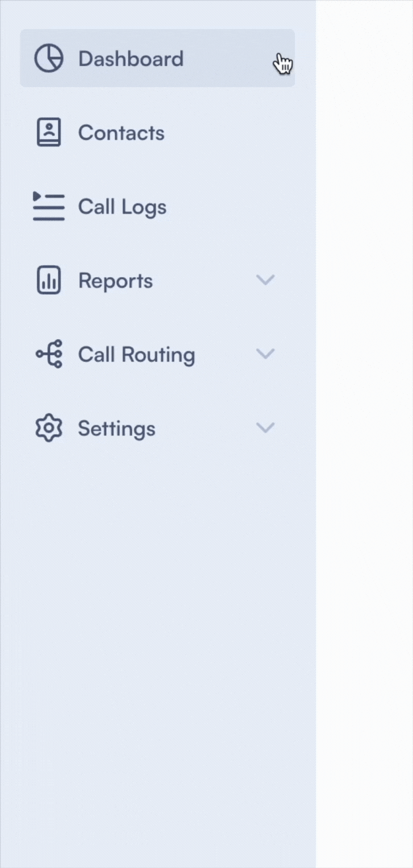
Task: Select the Dashboard menu label
Action: pyautogui.click(x=131, y=59)
